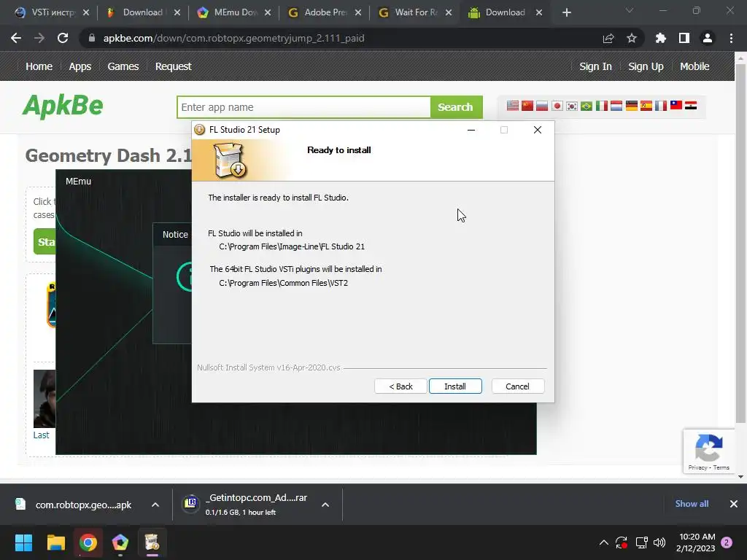Open Chrome three-dot menu

click(731, 38)
